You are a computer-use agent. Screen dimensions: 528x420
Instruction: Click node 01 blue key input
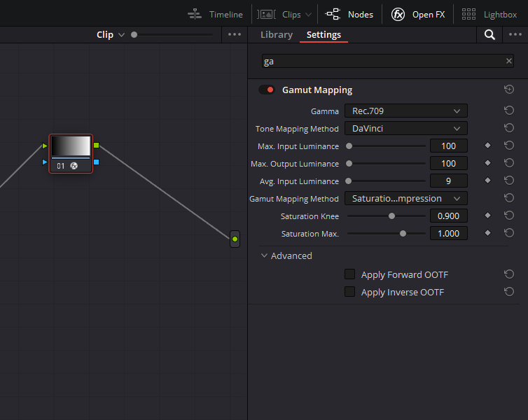click(45, 162)
